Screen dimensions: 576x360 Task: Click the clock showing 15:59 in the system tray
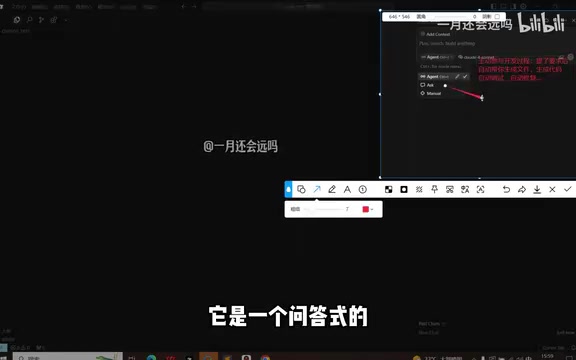[547, 356]
